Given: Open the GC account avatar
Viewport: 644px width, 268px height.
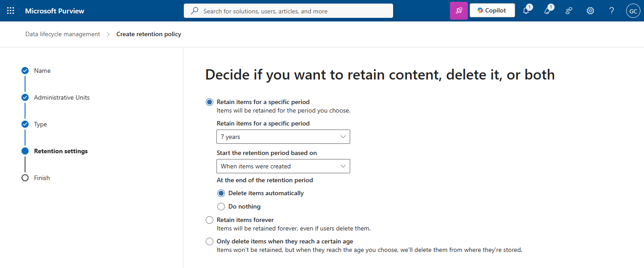Looking at the screenshot, I should pos(633,11).
